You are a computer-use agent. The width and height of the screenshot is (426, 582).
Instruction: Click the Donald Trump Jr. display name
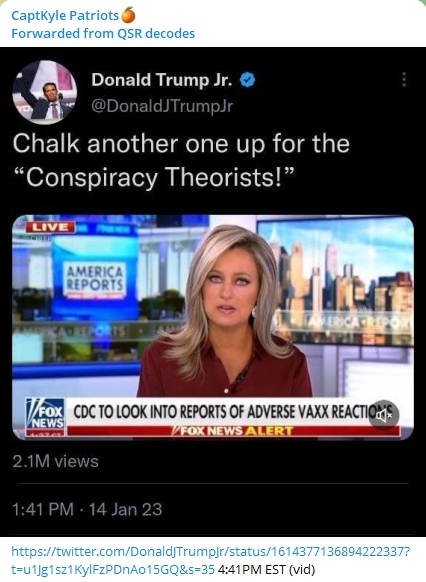[x=162, y=80]
